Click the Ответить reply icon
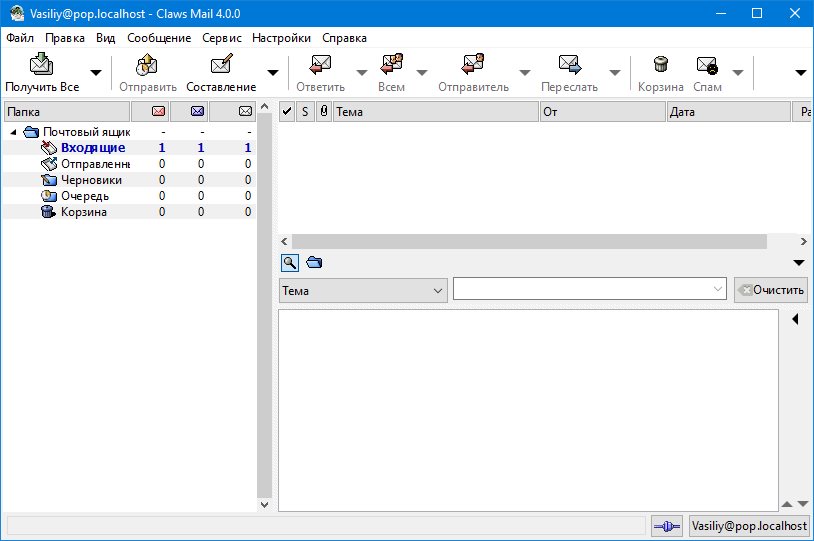The height and width of the screenshot is (541, 814). [320, 64]
